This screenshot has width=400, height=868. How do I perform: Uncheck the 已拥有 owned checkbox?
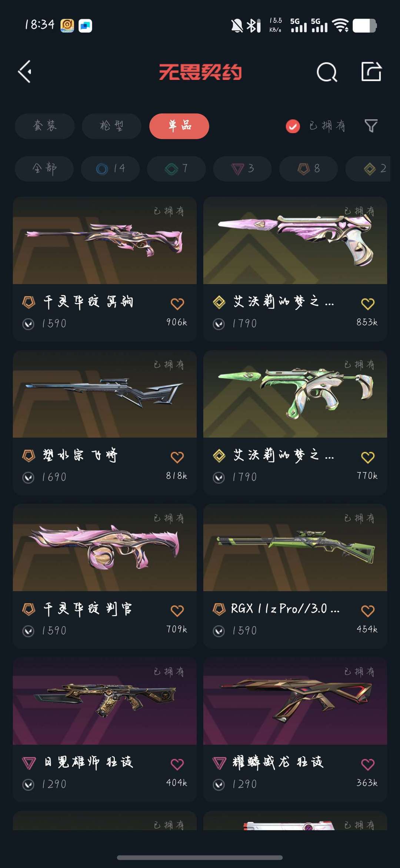coord(293,126)
